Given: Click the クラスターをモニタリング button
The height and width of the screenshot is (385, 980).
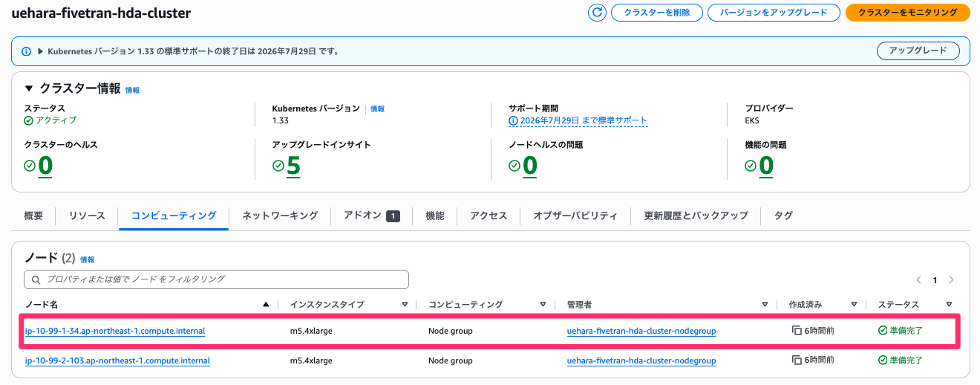Looking at the screenshot, I should pyautogui.click(x=907, y=13).
